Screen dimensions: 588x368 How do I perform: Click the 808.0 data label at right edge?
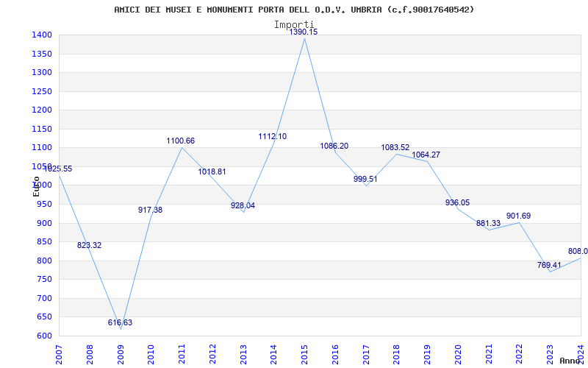(x=578, y=251)
